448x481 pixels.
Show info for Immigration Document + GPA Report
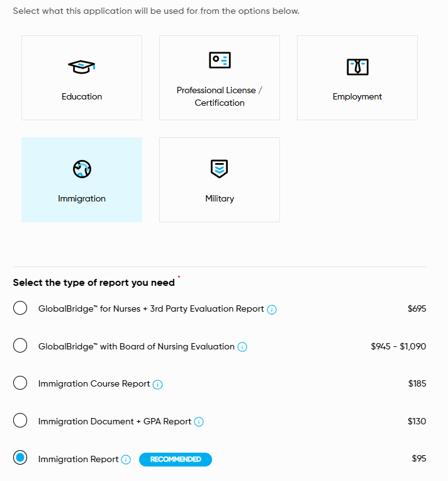[199, 422]
